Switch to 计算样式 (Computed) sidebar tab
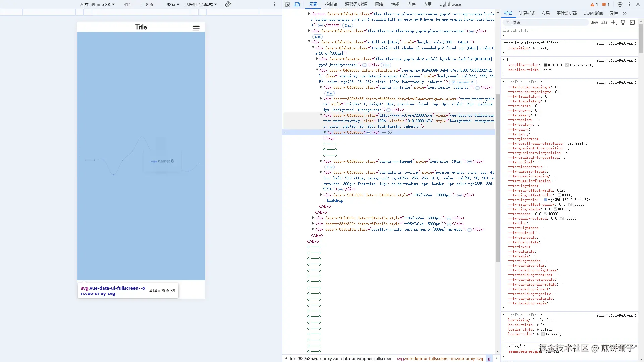This screenshot has height=362, width=644. (527, 13)
